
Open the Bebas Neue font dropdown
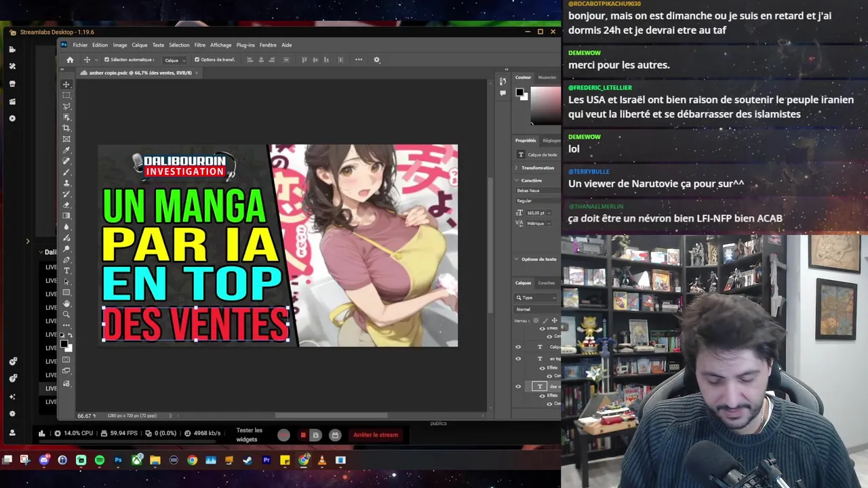point(537,190)
